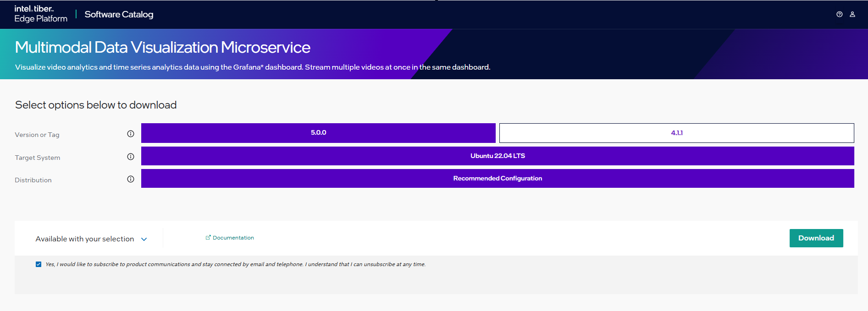This screenshot has height=311, width=868.
Task: Go to Software Catalog in the header
Action: (x=119, y=14)
